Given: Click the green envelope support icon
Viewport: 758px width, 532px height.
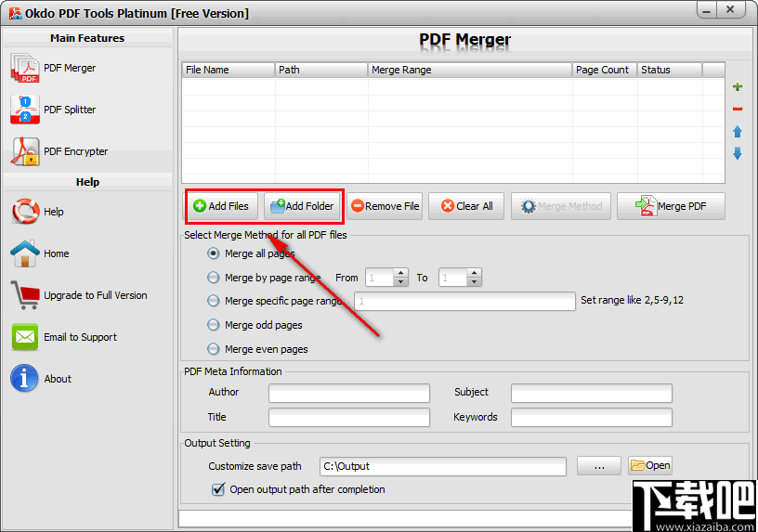Looking at the screenshot, I should (25, 337).
